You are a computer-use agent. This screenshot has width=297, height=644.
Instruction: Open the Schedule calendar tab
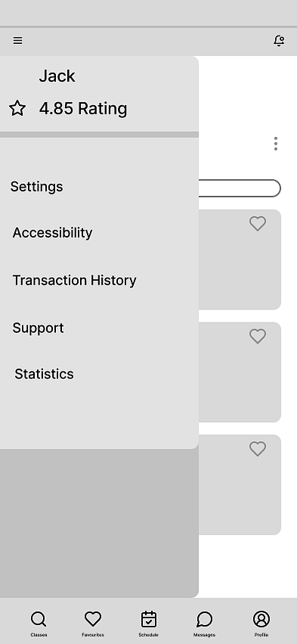[x=148, y=624]
